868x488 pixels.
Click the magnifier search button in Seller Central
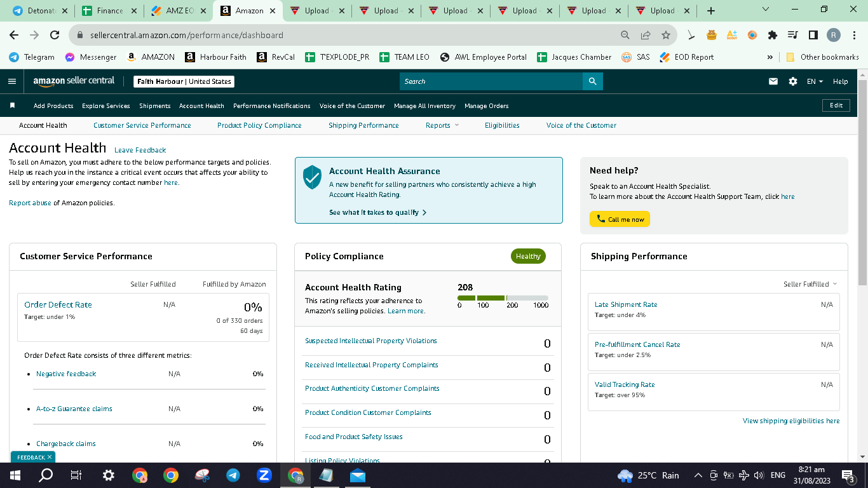[593, 81]
